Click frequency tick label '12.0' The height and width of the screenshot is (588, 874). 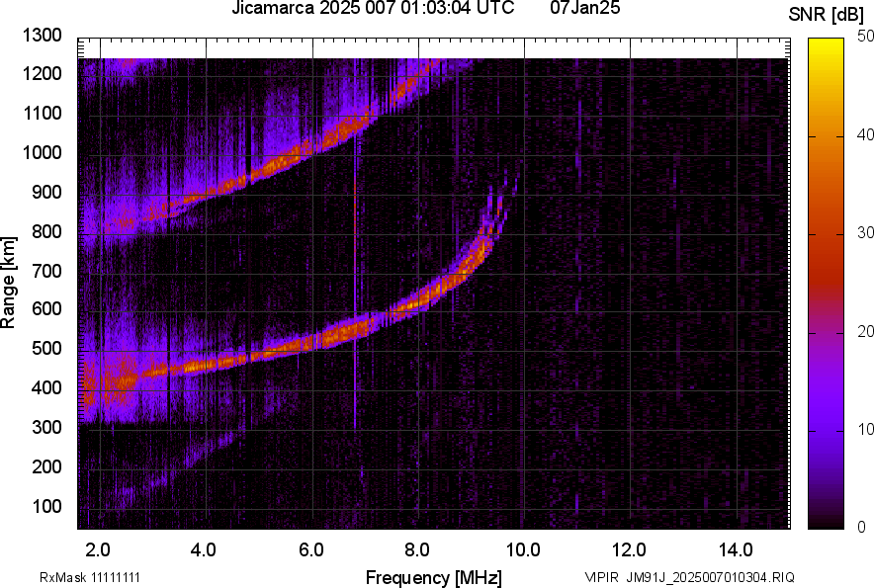tap(630, 550)
